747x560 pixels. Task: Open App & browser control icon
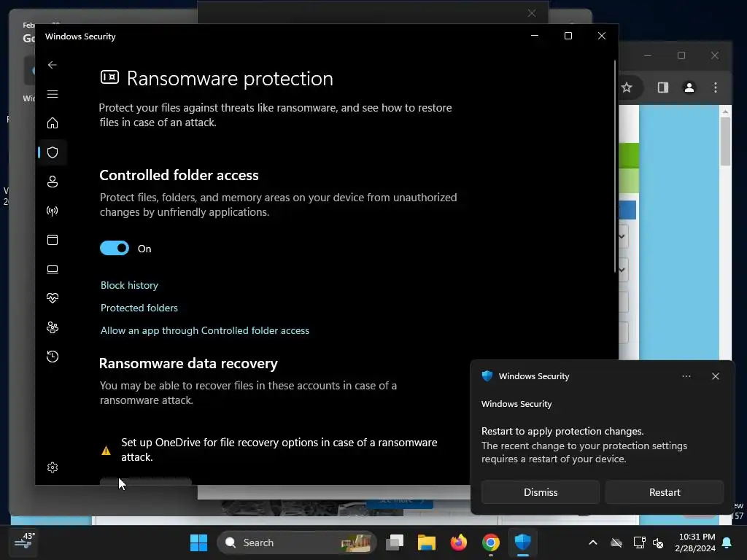[53, 240]
